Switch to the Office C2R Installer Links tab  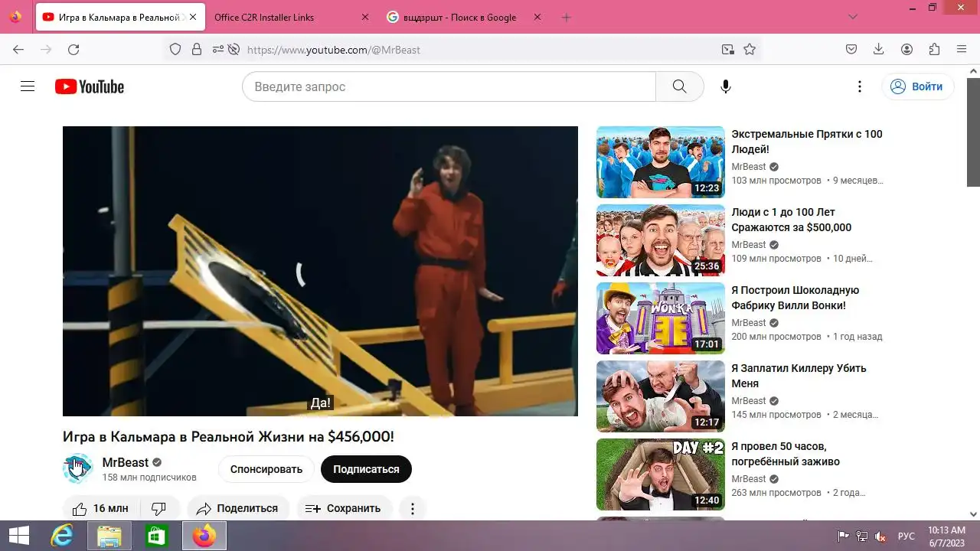(x=292, y=17)
